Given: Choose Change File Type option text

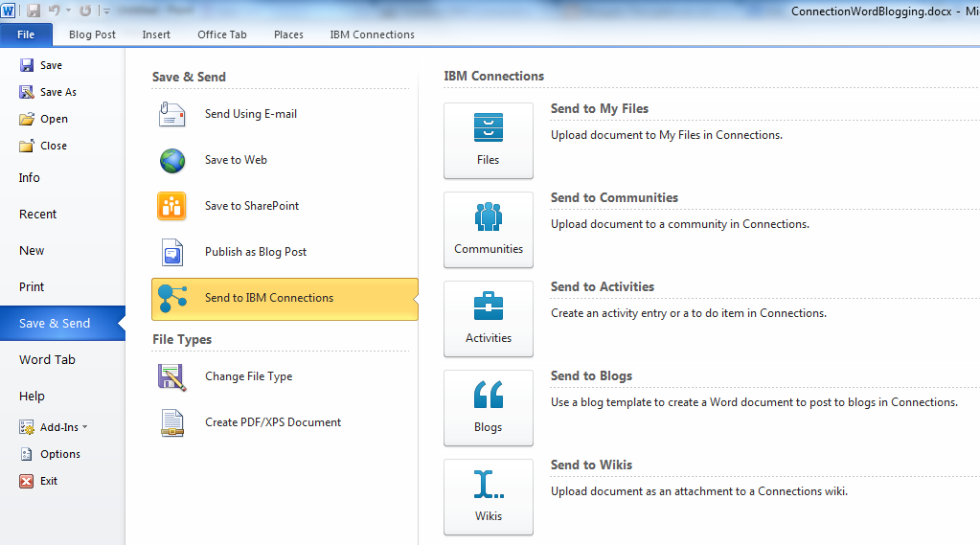Looking at the screenshot, I should pyautogui.click(x=249, y=376).
